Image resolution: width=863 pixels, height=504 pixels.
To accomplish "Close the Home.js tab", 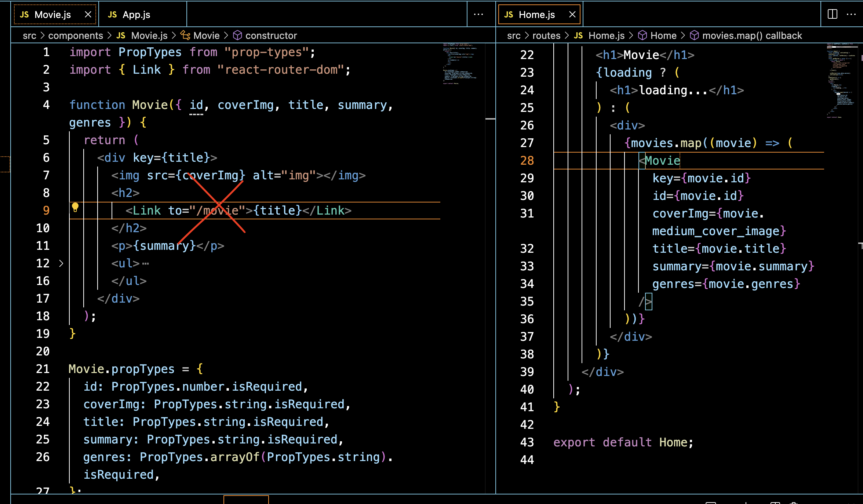I will coord(572,14).
